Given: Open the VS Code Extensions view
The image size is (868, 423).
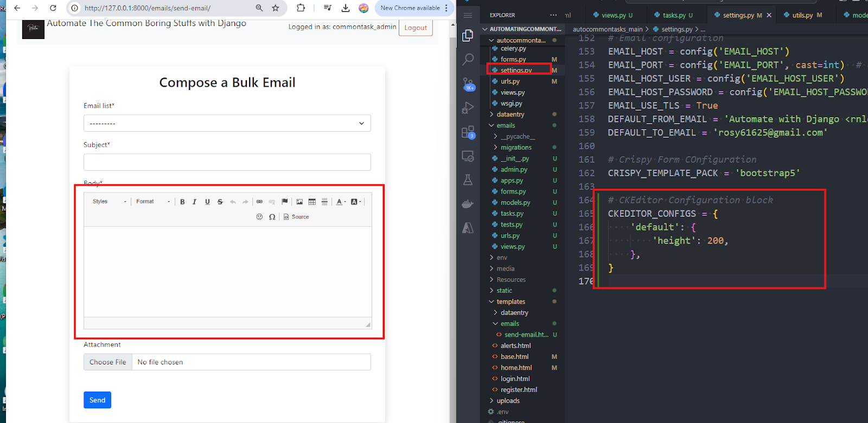Looking at the screenshot, I should (468, 132).
